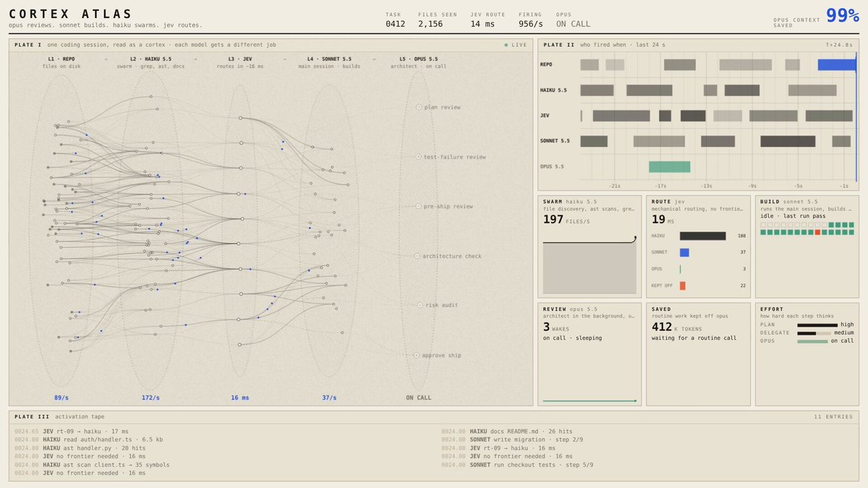Click the risk audit node icon

click(x=419, y=305)
